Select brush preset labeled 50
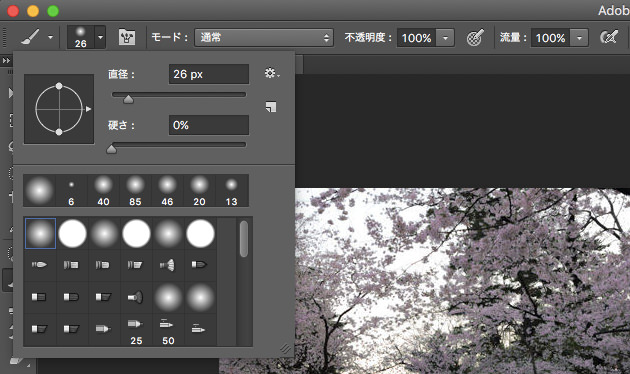Viewport: 630px width, 374px height. point(168,331)
